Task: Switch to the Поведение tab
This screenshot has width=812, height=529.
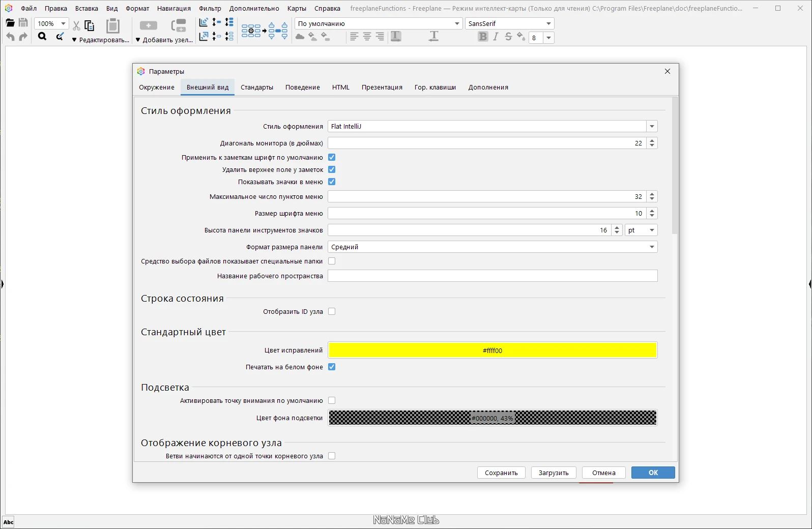Action: pos(303,87)
